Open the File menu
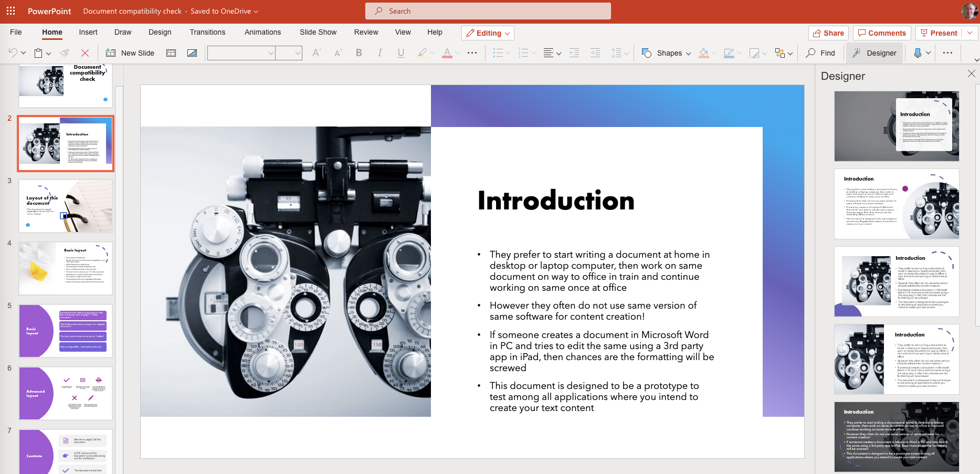 coord(16,32)
